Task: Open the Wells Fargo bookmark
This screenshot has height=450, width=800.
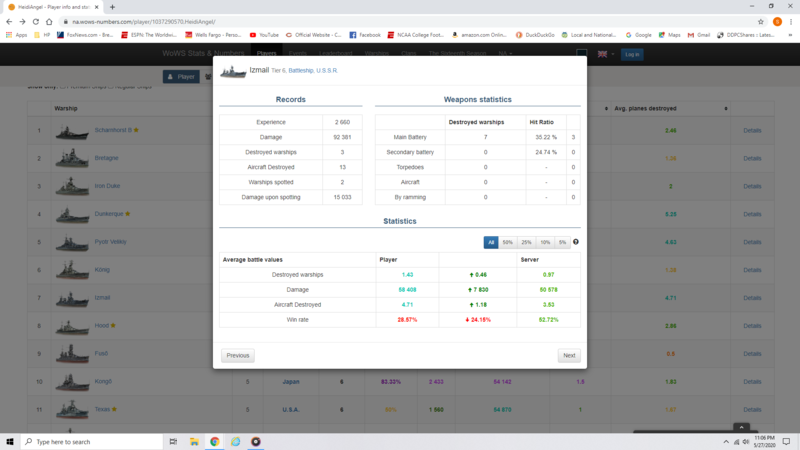Action: click(212, 35)
